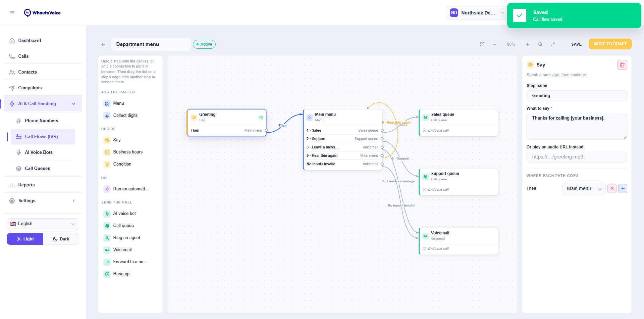Select the Voicemail node on canvas

click(x=459, y=241)
